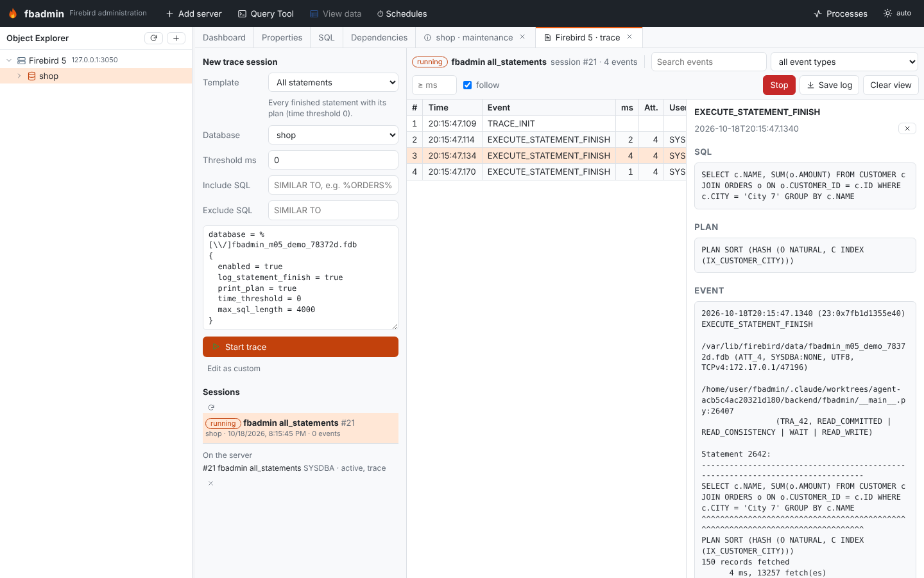Click the fbadmin flame logo icon
Viewport: 924px width, 578px height.
click(13, 13)
